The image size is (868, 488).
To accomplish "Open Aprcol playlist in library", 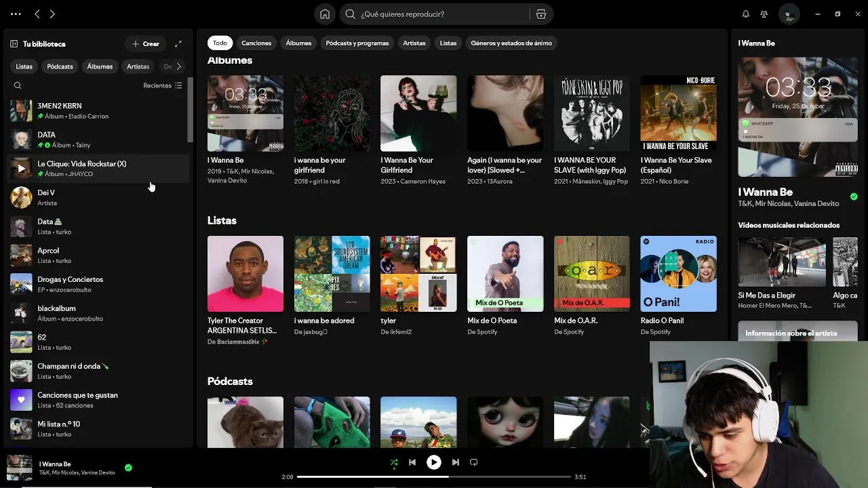I will click(98, 255).
